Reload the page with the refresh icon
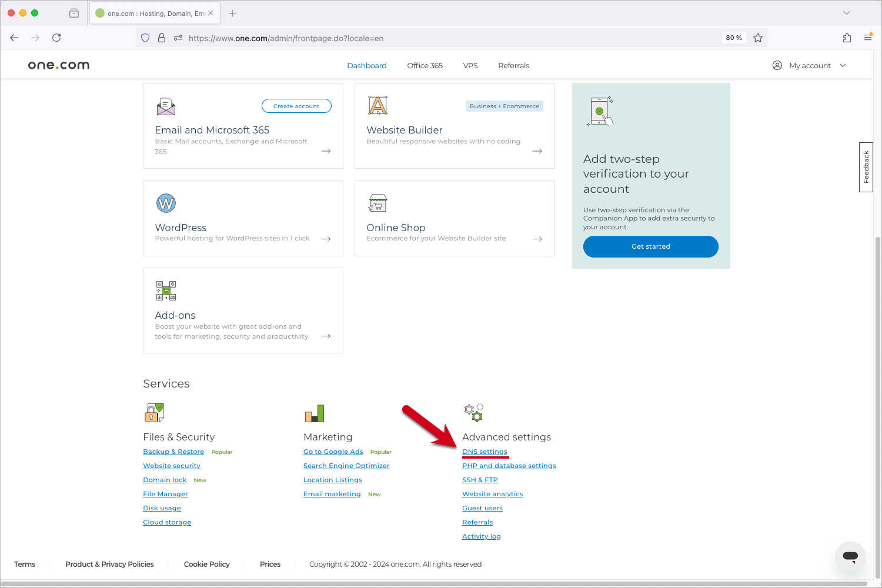The height and width of the screenshot is (588, 882). pyautogui.click(x=56, y=38)
